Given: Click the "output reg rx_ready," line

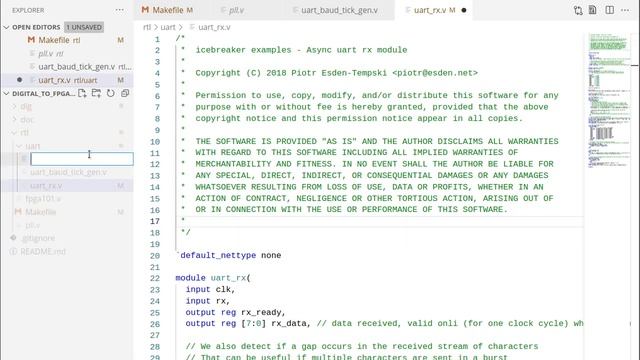Looking at the screenshot, I should pos(236,312).
